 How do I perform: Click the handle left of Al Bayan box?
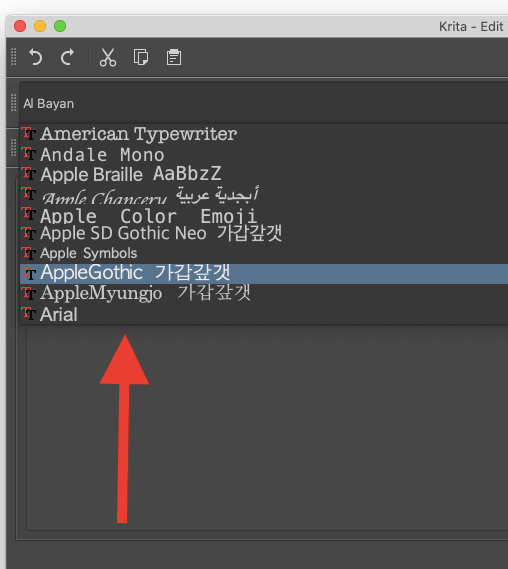14,103
